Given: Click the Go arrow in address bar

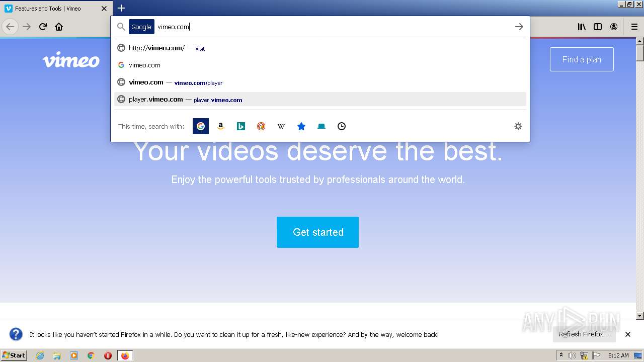Looking at the screenshot, I should point(519,27).
